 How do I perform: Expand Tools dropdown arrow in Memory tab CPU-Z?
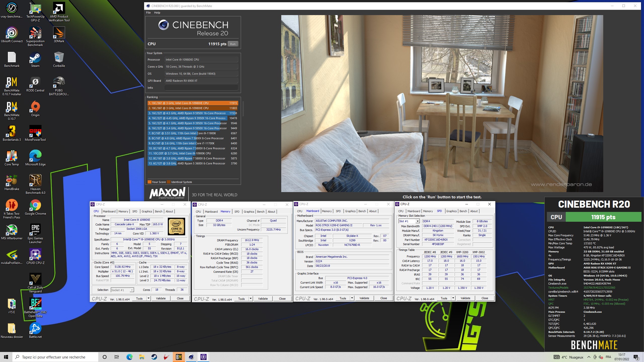(251, 299)
